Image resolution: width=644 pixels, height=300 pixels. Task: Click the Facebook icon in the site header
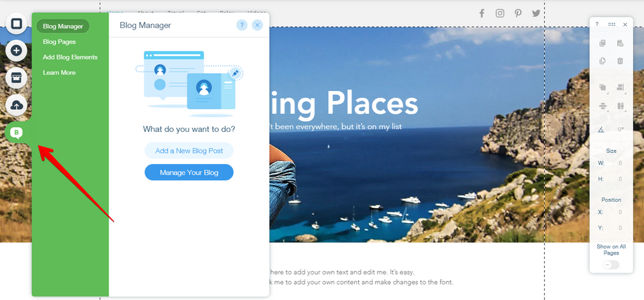482,13
